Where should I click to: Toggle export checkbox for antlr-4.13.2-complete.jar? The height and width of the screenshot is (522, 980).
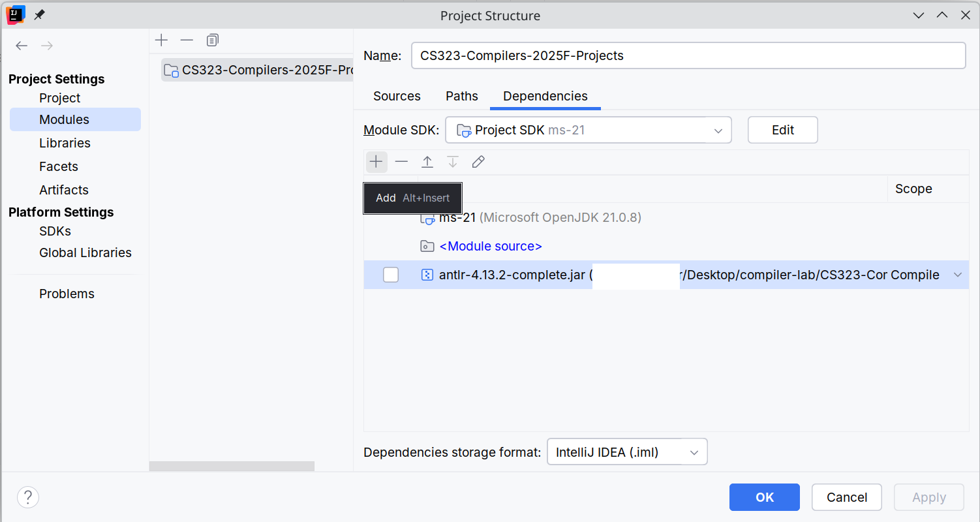[391, 275]
